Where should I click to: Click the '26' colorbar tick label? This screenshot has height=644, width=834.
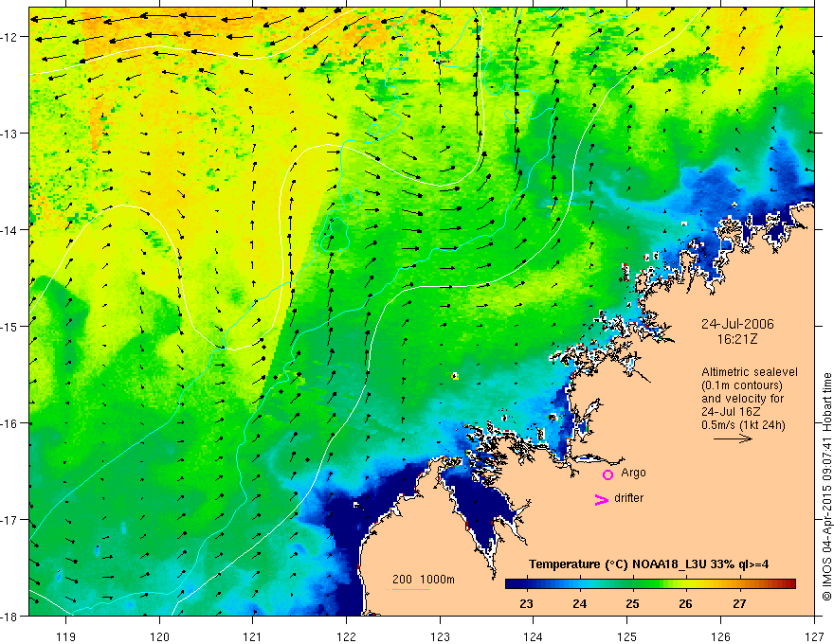pos(685,603)
